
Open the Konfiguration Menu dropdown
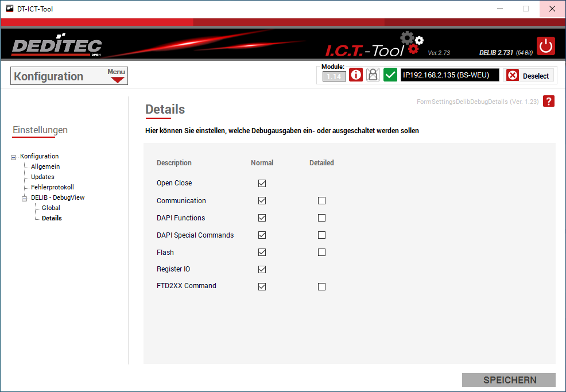[x=117, y=76]
